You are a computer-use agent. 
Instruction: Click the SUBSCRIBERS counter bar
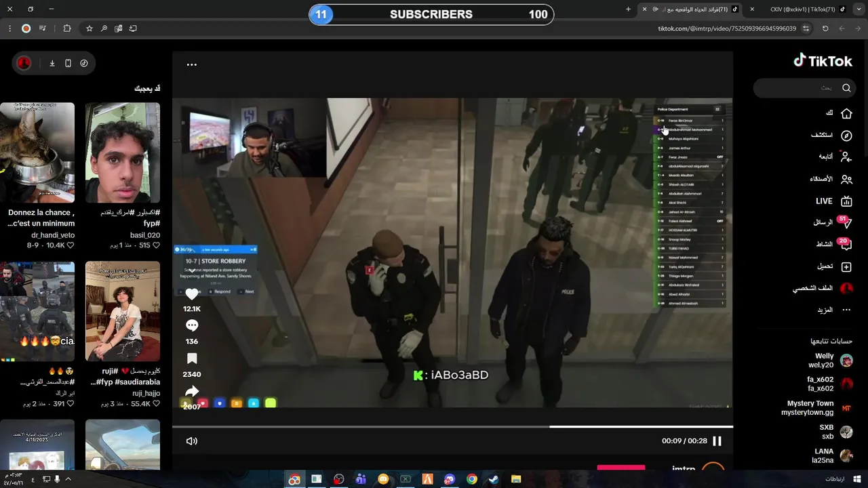point(431,14)
